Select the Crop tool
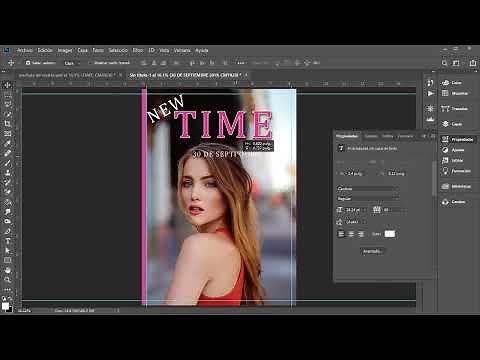 [7, 124]
